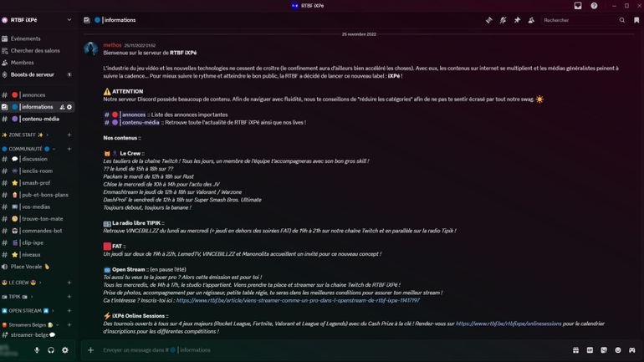
Task: Open the discussion channel
Action: (34, 159)
